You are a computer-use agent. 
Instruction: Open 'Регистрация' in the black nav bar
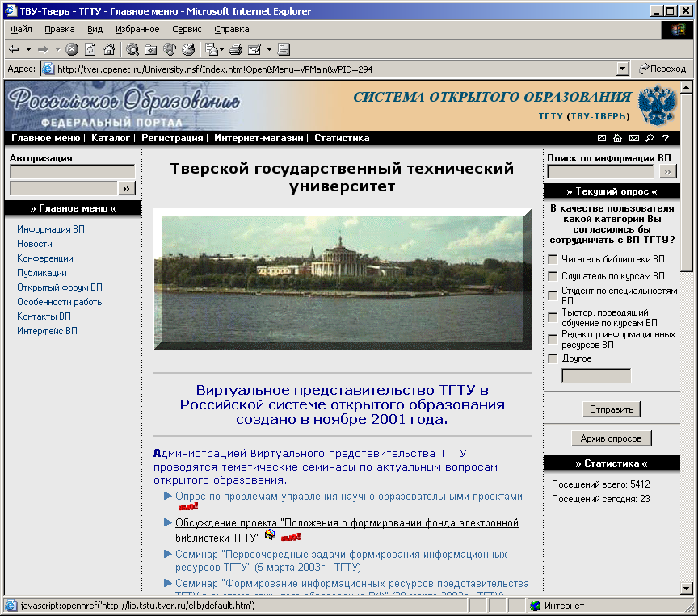[172, 138]
